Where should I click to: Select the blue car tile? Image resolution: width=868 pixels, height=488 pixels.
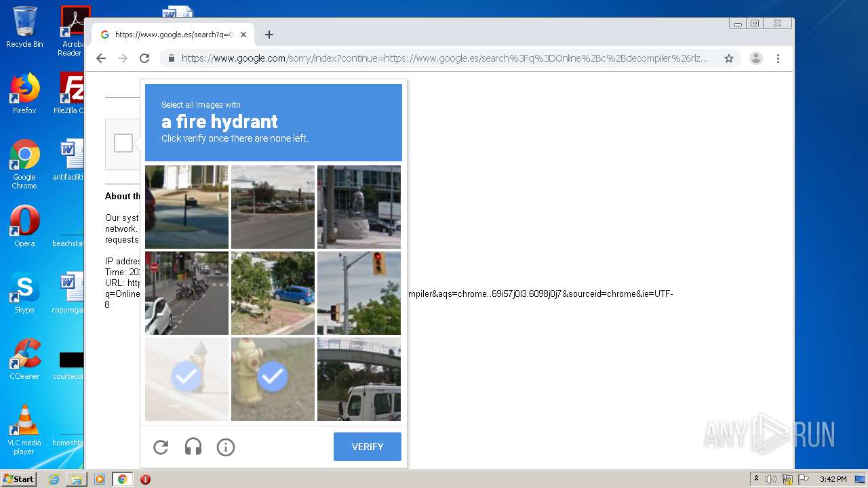(x=273, y=293)
